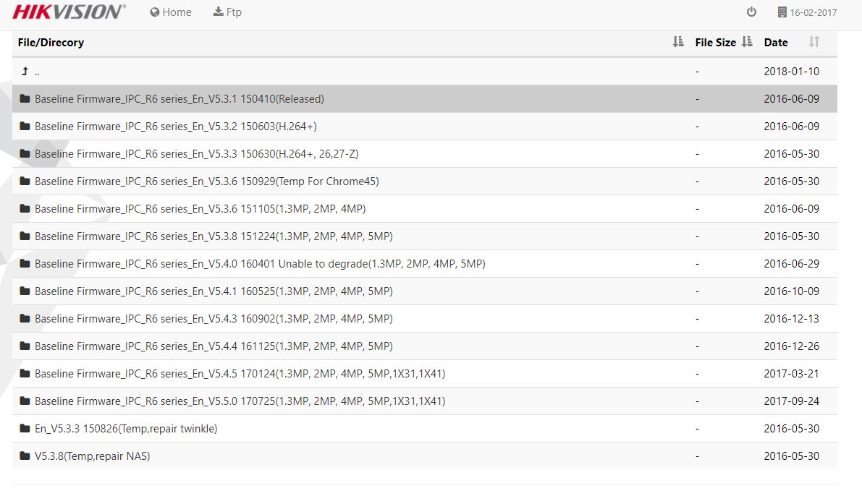Open V5.3.6 150929 Temp For Chrome45 folder
Image resolution: width=862 pixels, height=504 pixels.
(206, 181)
